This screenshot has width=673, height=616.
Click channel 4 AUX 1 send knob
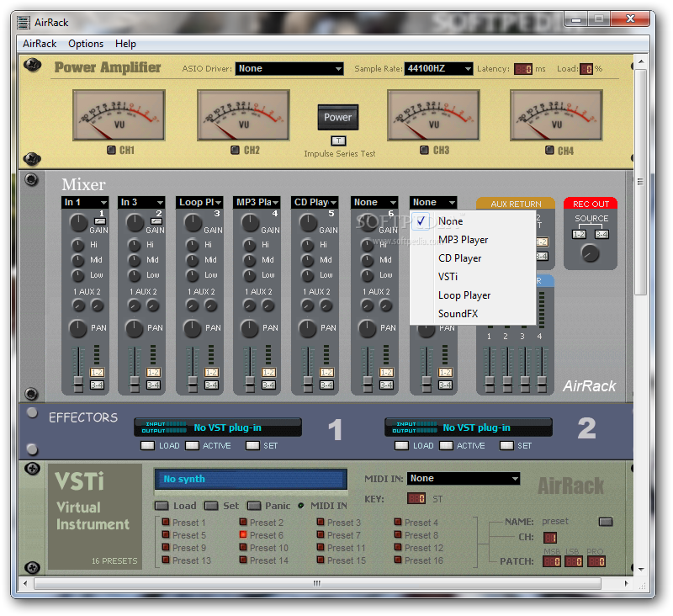[249, 305]
